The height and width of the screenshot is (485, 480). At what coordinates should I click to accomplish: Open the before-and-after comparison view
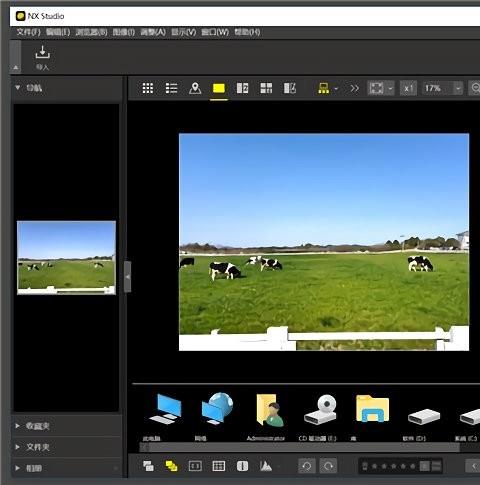coord(290,88)
